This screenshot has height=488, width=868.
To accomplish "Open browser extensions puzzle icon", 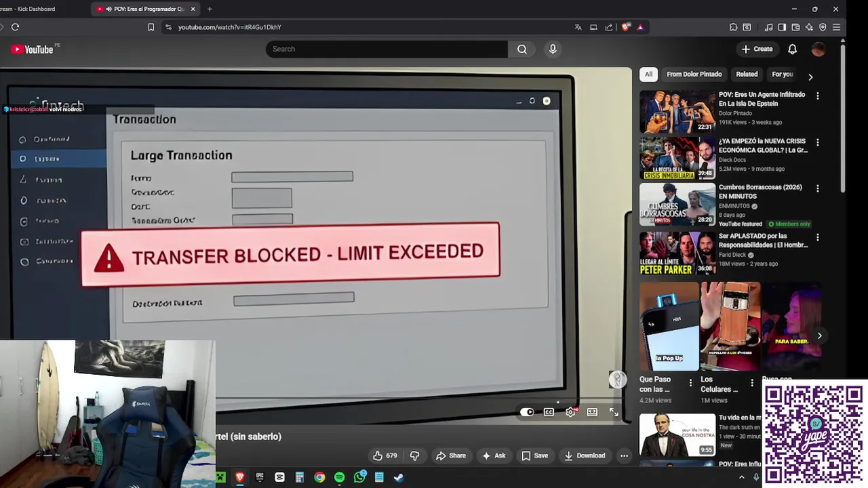I will pos(733,27).
